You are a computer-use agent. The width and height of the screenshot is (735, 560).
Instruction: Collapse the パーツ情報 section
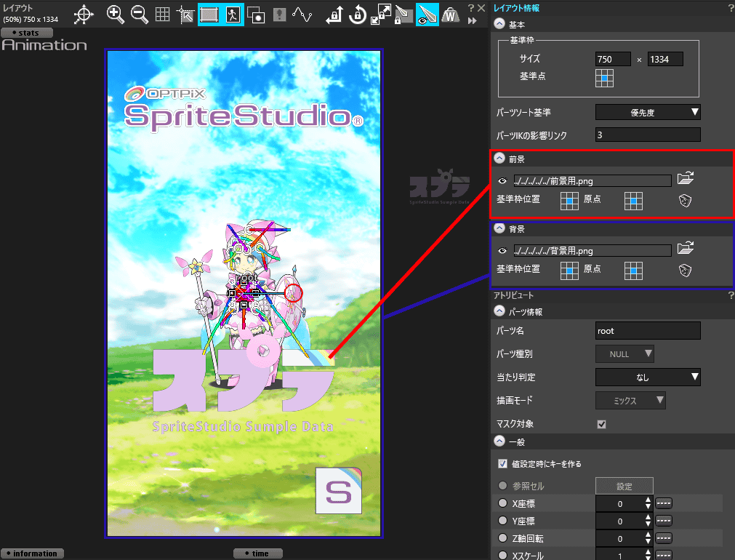499,311
